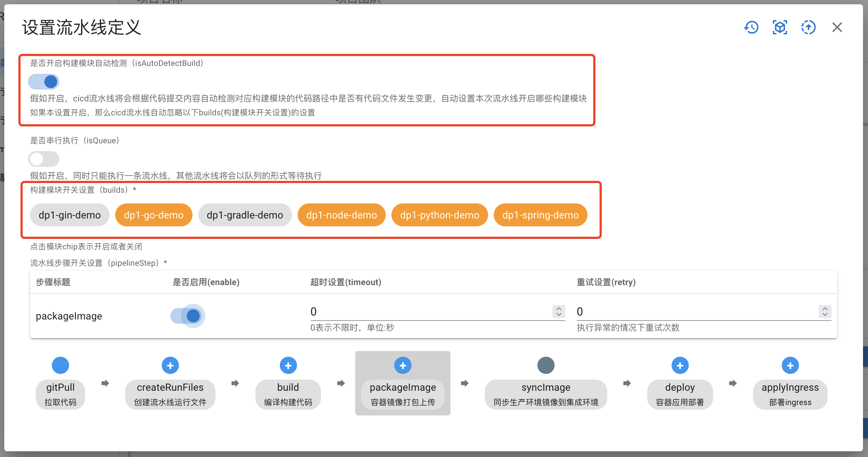Click plus icon on the deploy step node
The height and width of the screenshot is (457, 868).
pyautogui.click(x=680, y=365)
